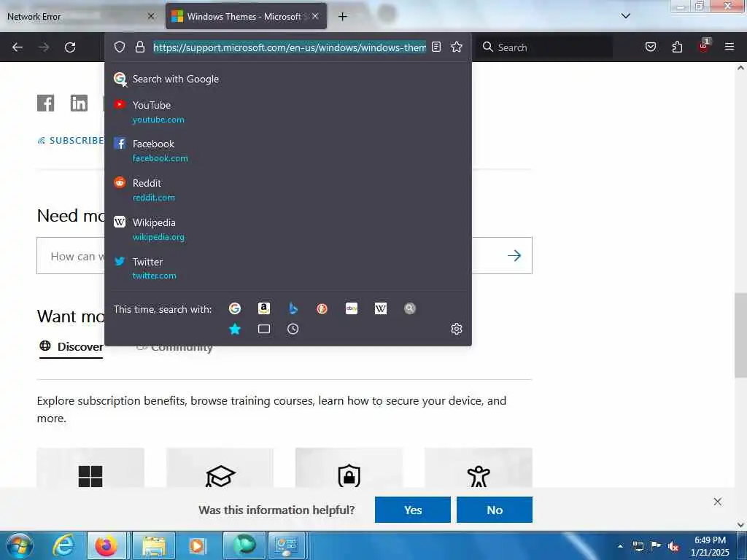Choose Wikipedia from the suggestions list

287,230
